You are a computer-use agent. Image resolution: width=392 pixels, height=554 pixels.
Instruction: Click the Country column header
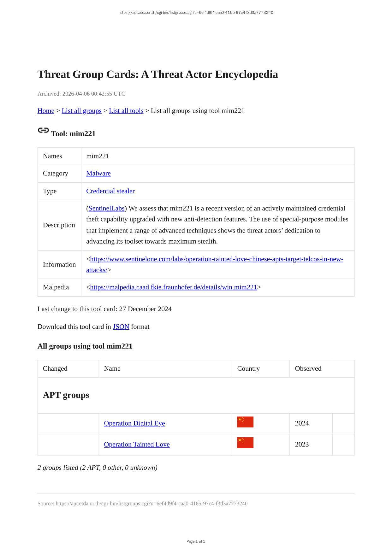248,369
